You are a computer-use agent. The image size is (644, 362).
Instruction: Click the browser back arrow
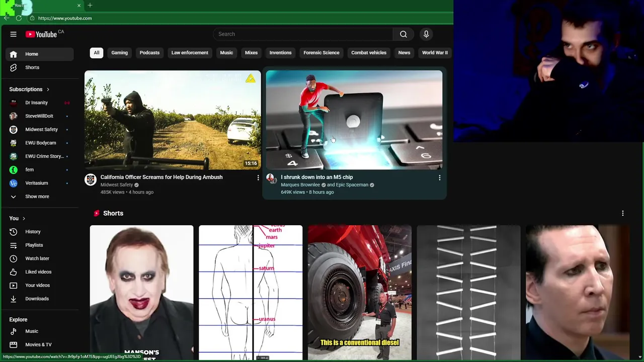[7, 18]
